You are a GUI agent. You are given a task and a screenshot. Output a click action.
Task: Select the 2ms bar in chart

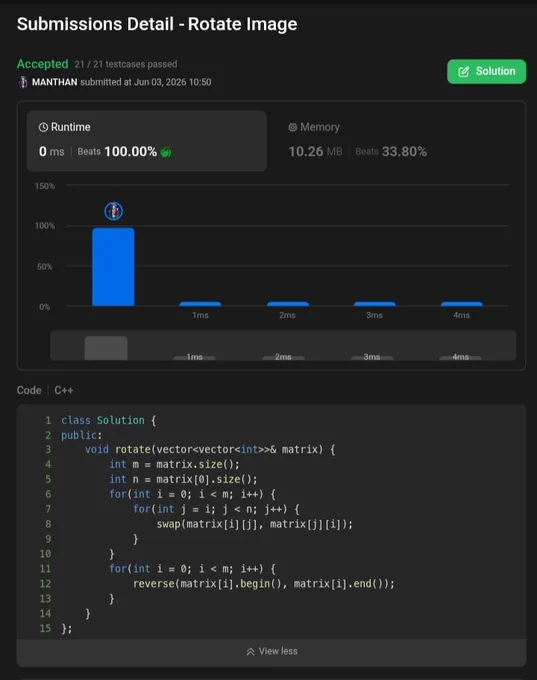288,304
